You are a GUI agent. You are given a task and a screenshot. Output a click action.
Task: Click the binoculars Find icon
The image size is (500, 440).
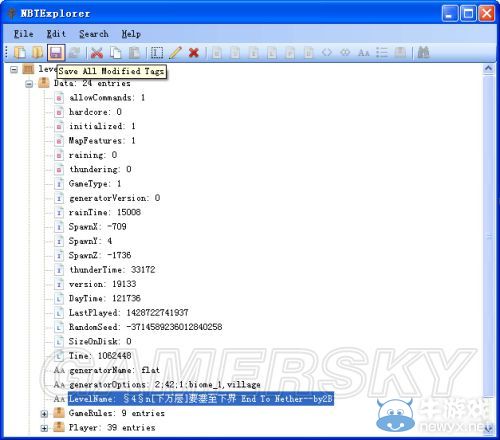(x=423, y=53)
